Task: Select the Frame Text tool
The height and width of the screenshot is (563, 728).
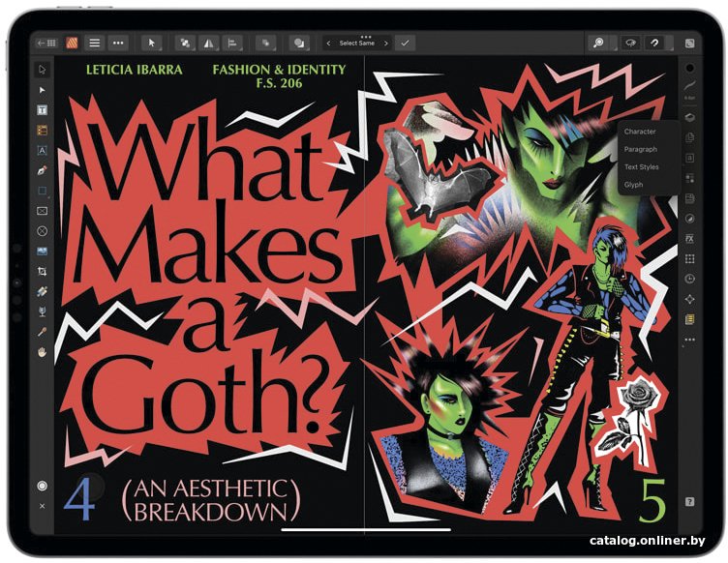Action: pyautogui.click(x=42, y=109)
